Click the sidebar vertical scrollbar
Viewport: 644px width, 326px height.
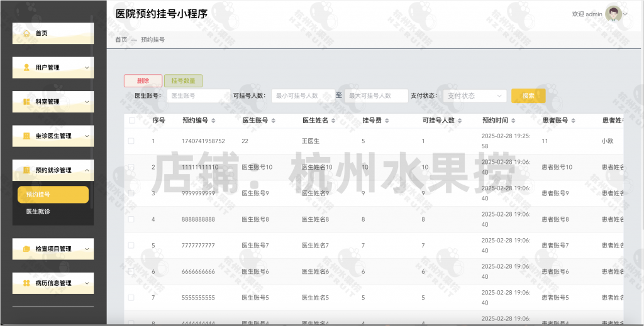coord(92,111)
